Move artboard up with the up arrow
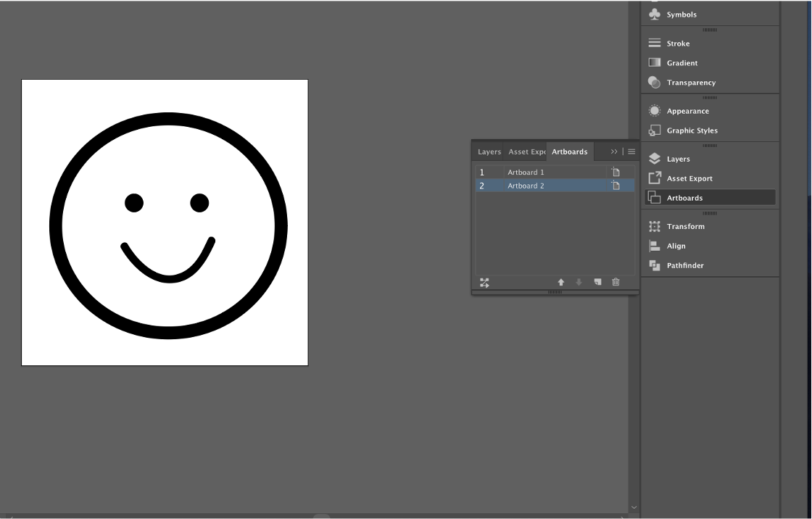Image resolution: width=812 pixels, height=519 pixels. [x=561, y=282]
